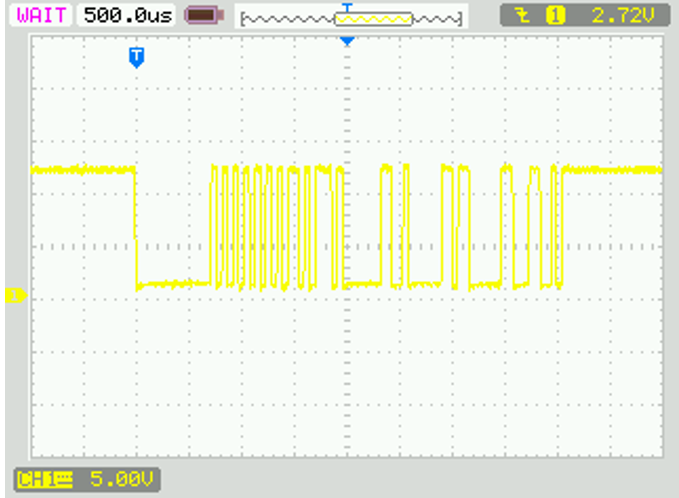Click the WAIT trigger status indicator

tap(41, 15)
